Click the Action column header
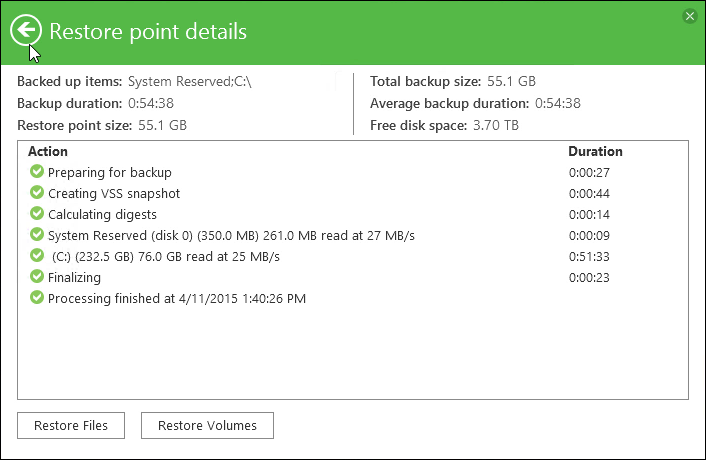 point(48,151)
